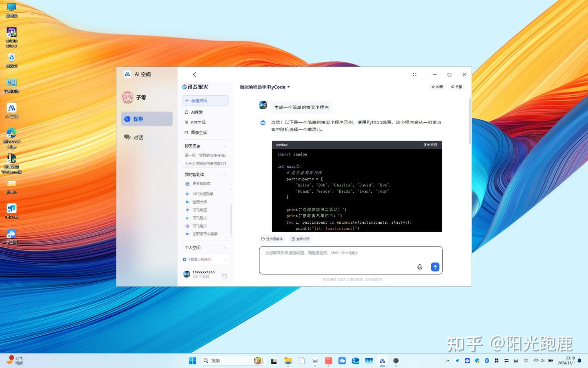Open the 智能编程助手iFlyCode dropdown
Screen dimensions: 588x368
(x=265, y=87)
